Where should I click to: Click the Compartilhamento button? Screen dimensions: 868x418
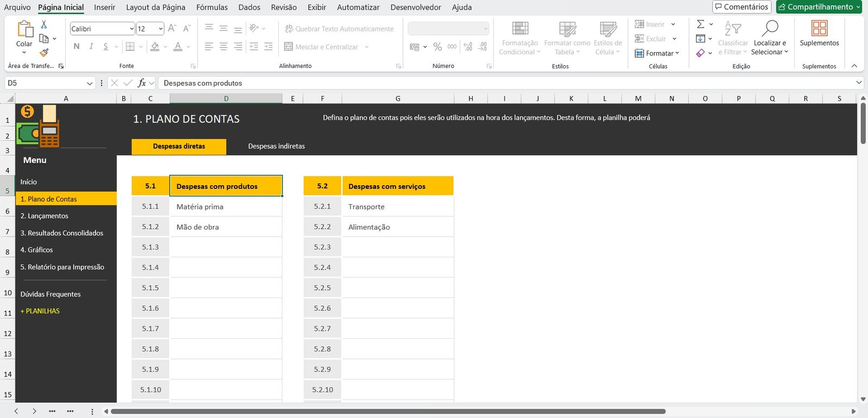tap(819, 7)
